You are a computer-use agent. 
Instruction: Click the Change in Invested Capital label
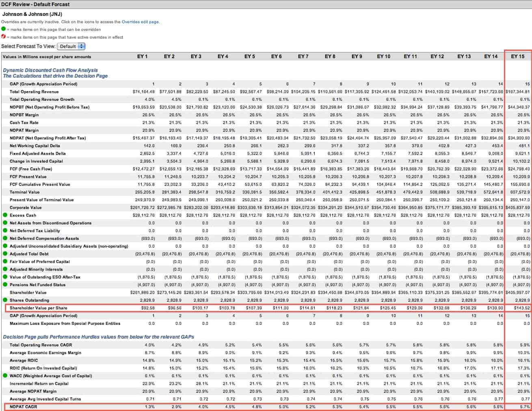(x=36, y=161)
